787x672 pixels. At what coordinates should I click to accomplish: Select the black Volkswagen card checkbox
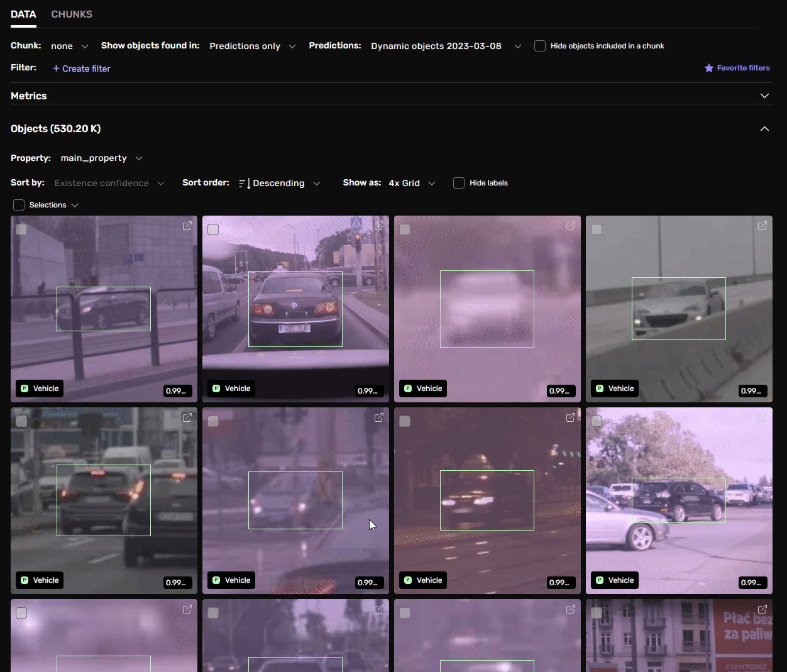213,229
